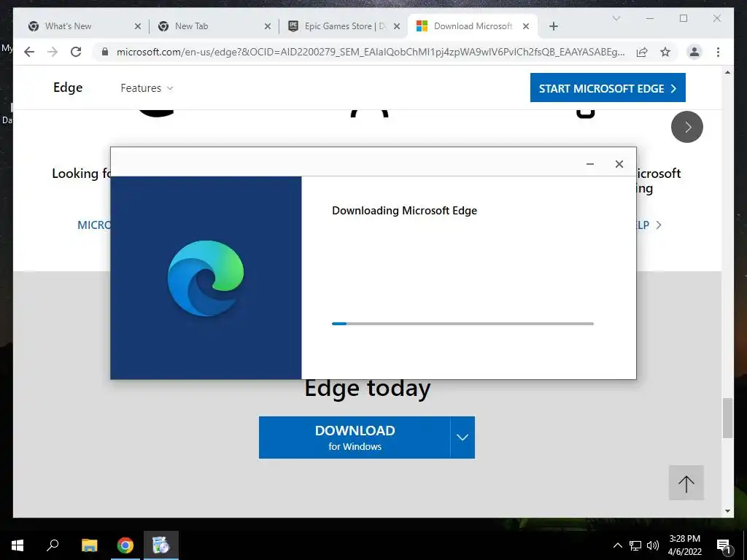Click the Edge logo in installer

[206, 278]
